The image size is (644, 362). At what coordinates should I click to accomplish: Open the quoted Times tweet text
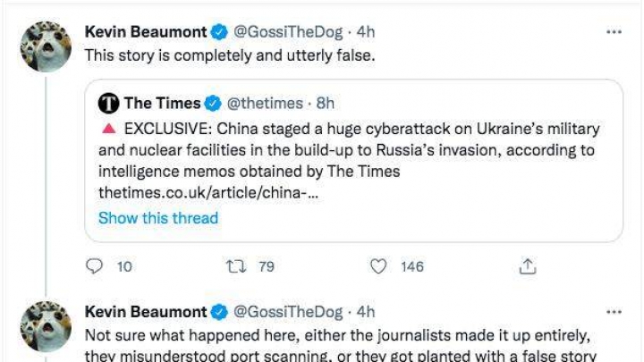pyautogui.click(x=358, y=149)
